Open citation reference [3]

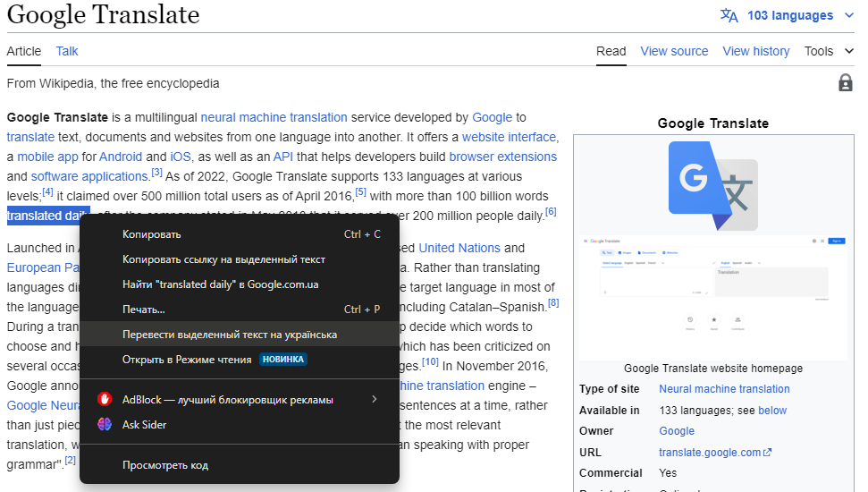(x=157, y=173)
